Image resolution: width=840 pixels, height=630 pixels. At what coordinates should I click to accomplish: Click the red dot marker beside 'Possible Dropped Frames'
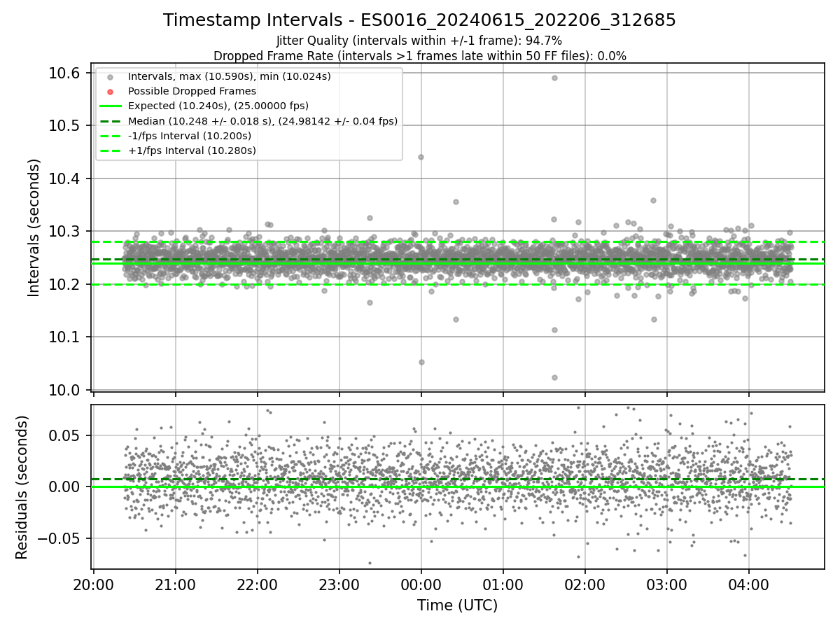[110, 91]
